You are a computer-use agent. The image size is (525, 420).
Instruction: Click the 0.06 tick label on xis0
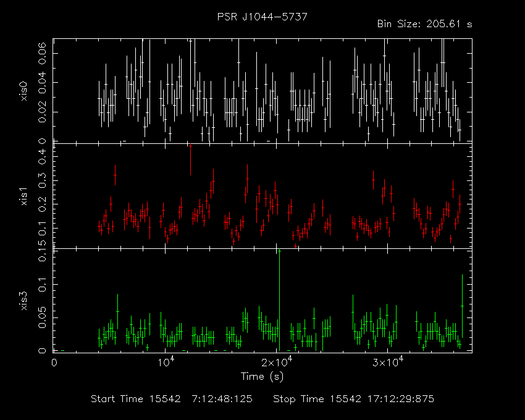click(x=42, y=53)
